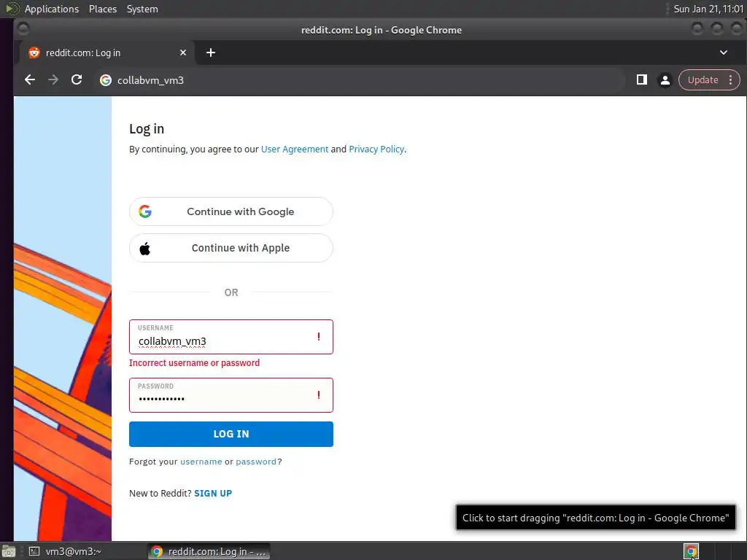Click the reddit.com Log in taskbar entry
747x560 pixels.
(x=209, y=551)
